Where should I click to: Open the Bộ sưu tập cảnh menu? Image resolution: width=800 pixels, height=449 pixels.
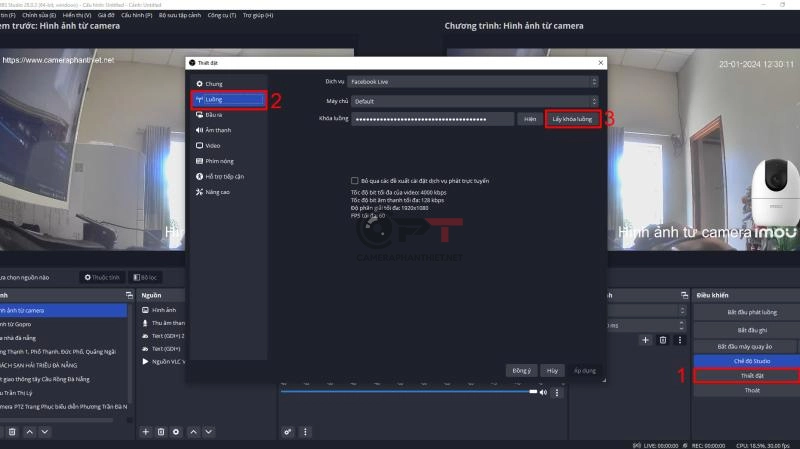point(180,15)
